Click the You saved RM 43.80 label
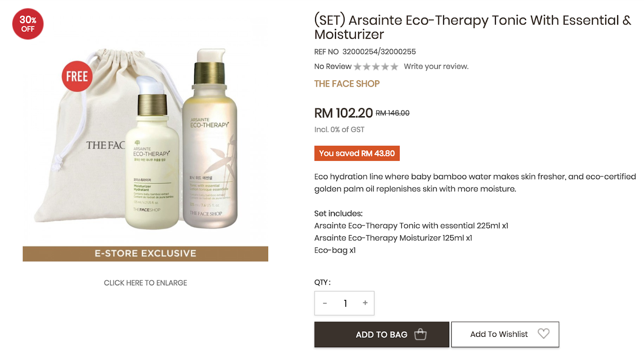644x363 pixels. click(357, 153)
